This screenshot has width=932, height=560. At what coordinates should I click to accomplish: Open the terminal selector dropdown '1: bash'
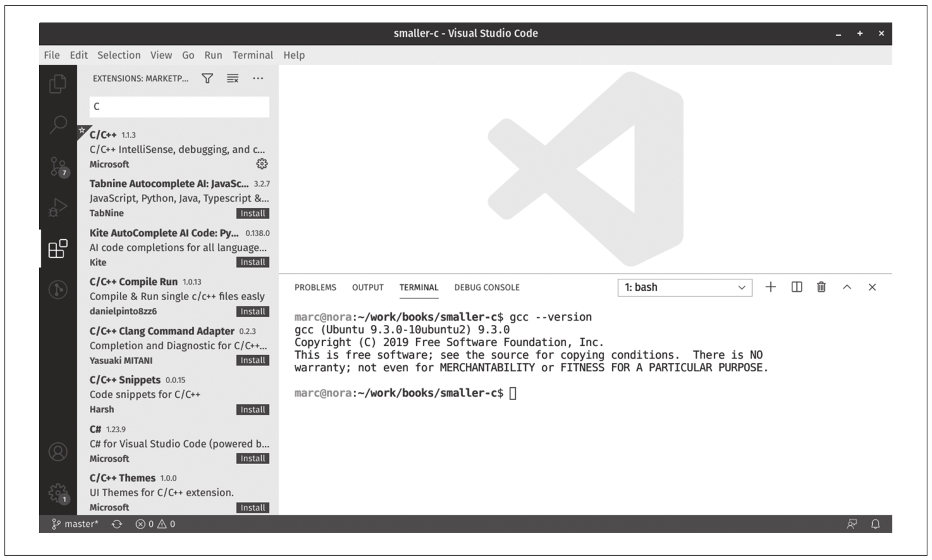(x=684, y=287)
